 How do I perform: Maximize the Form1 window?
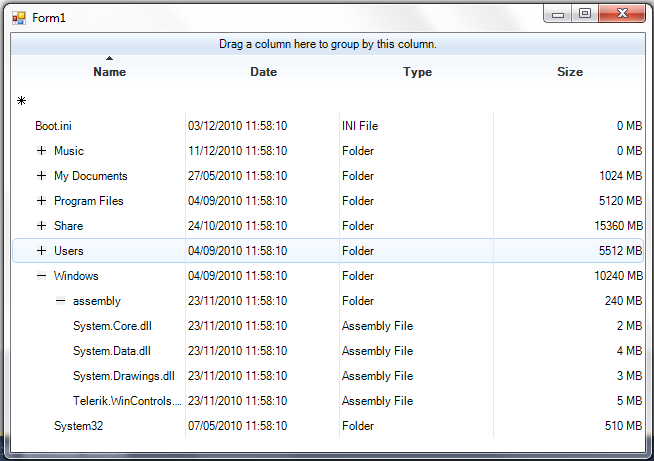tap(585, 14)
